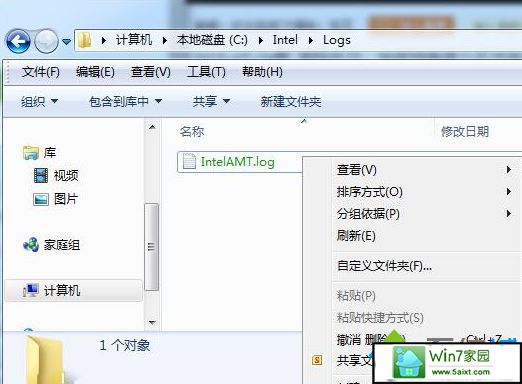Select the Logs breadcrumb segment
The height and width of the screenshot is (384, 522).
(x=337, y=40)
